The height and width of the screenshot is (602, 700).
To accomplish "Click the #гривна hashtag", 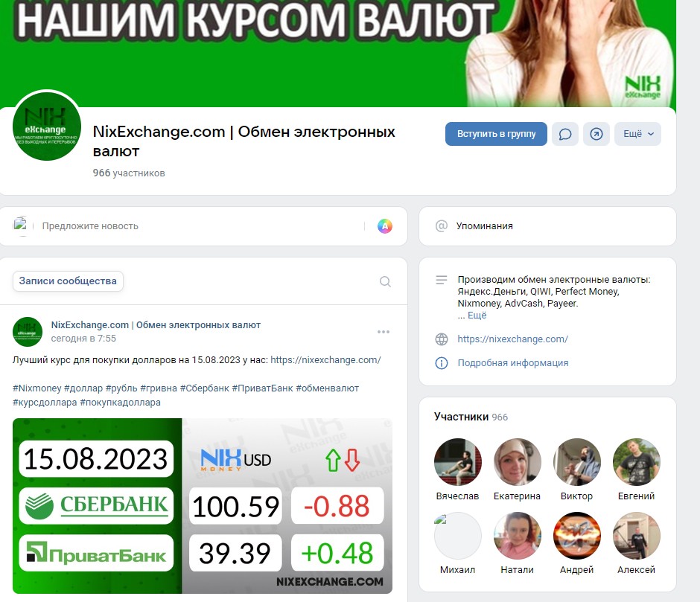I will click(x=159, y=388).
